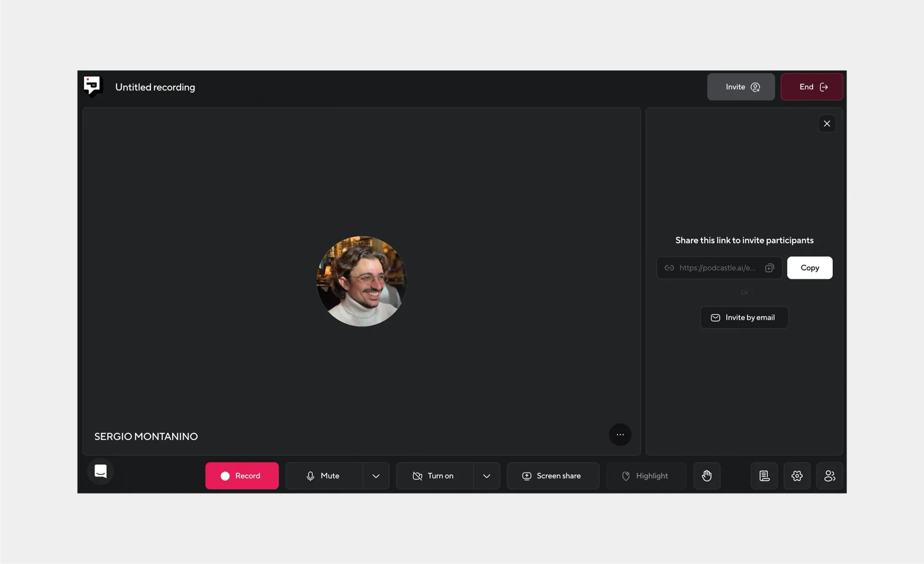
Task: Click the white Copy button
Action: 809,268
